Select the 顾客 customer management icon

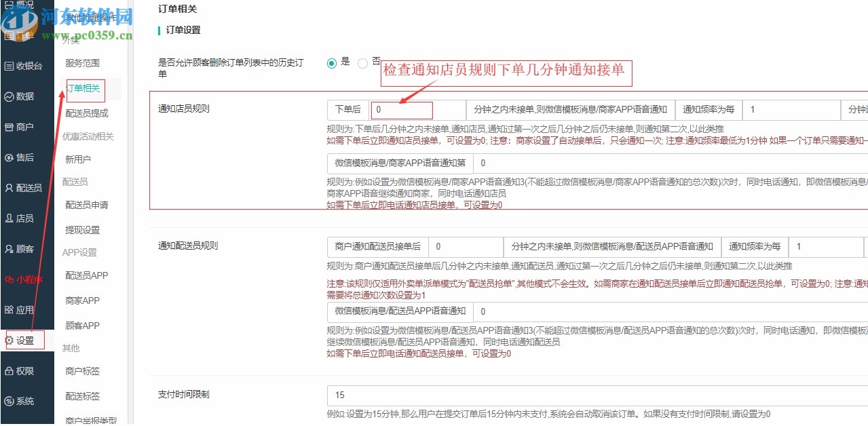(x=27, y=248)
